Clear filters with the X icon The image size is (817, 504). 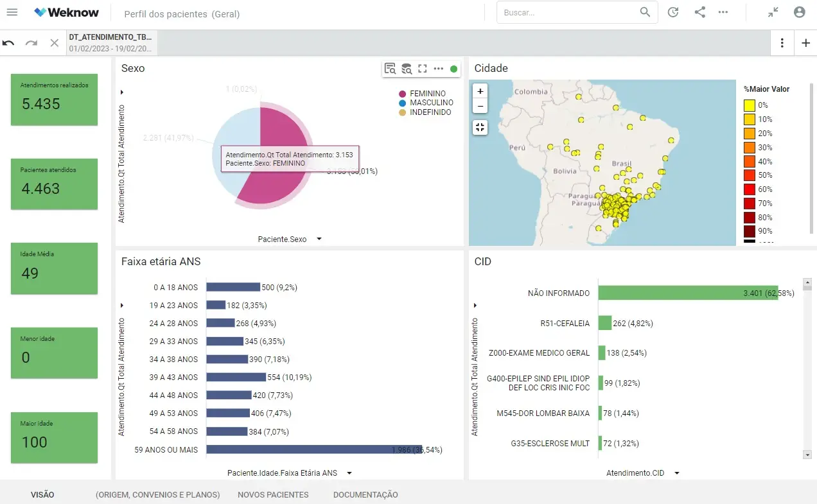(x=55, y=43)
